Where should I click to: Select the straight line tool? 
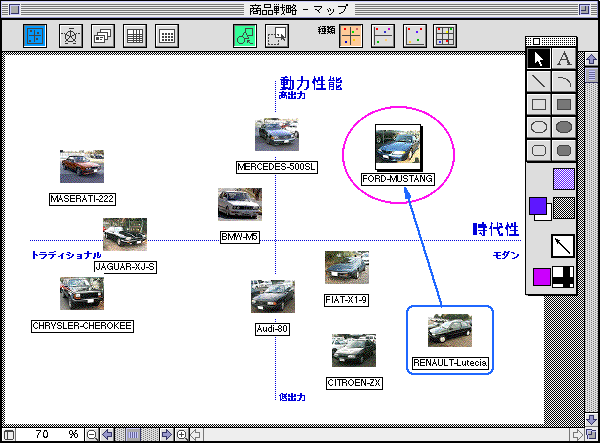(x=539, y=81)
